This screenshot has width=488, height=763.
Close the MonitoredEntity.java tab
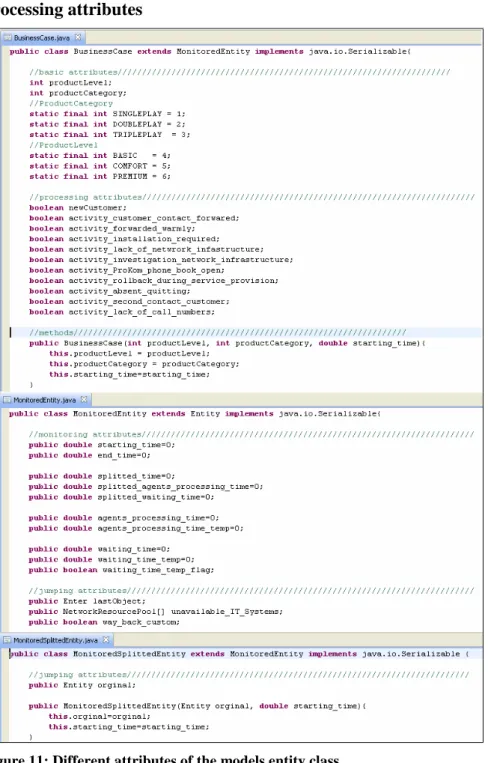point(84,399)
